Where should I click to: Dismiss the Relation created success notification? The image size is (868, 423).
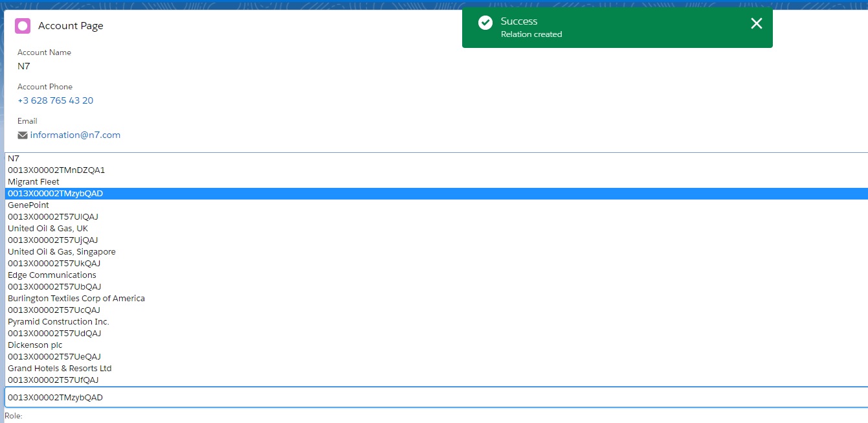tap(755, 23)
